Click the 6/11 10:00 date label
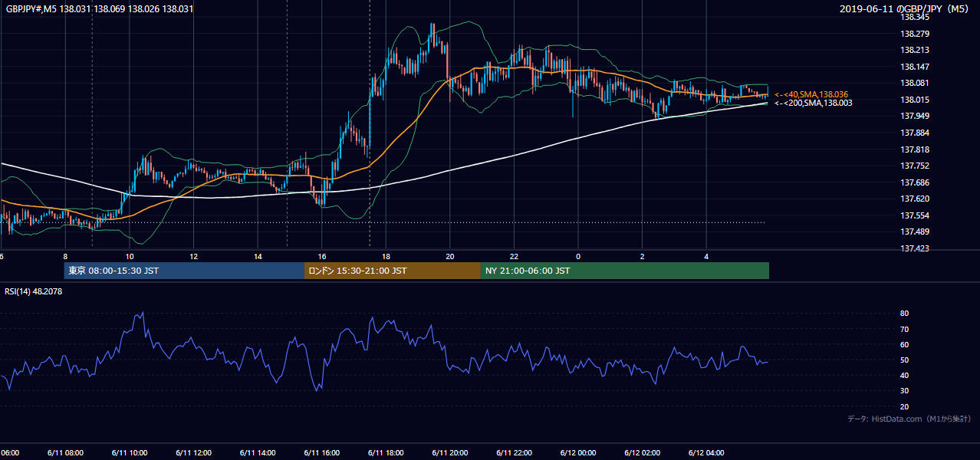980x460 pixels. coord(130,453)
